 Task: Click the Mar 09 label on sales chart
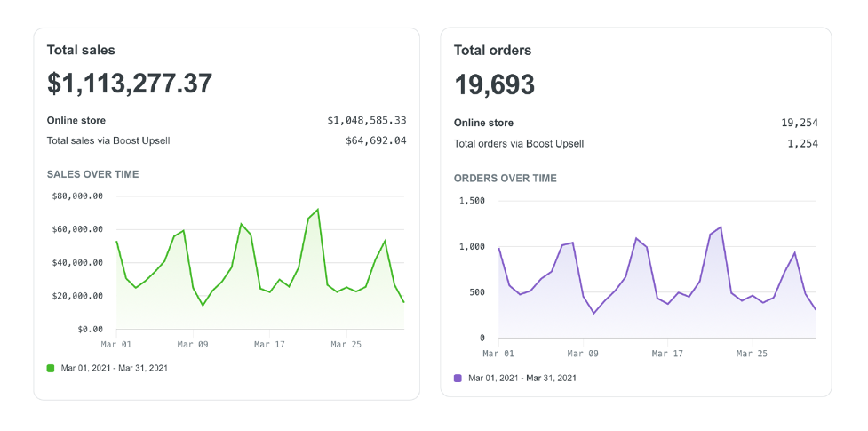pyautogui.click(x=193, y=345)
